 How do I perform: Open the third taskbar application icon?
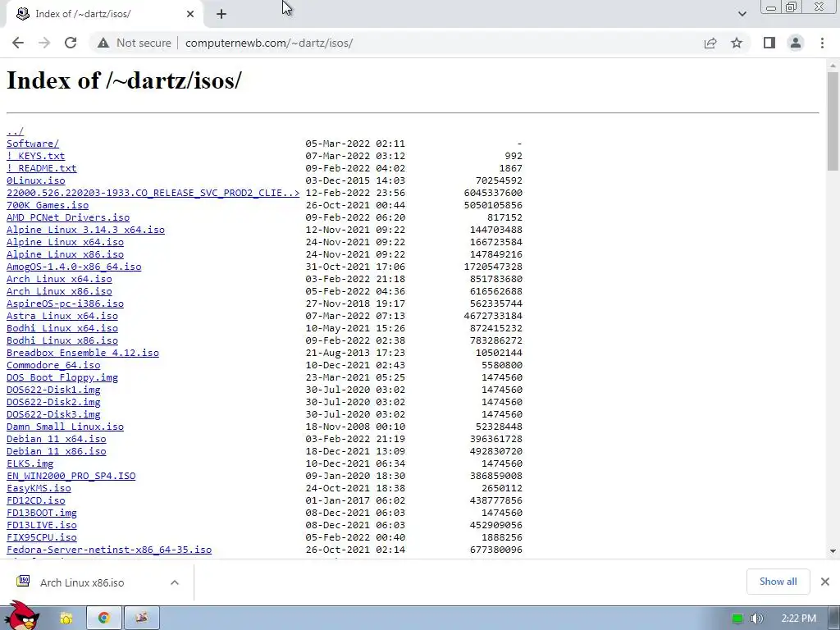pos(141,619)
